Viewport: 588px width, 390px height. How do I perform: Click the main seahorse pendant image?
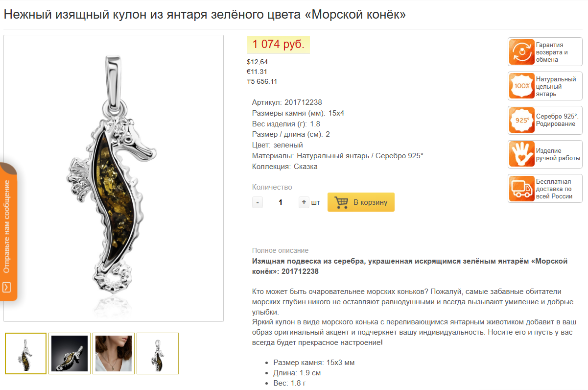click(x=114, y=178)
